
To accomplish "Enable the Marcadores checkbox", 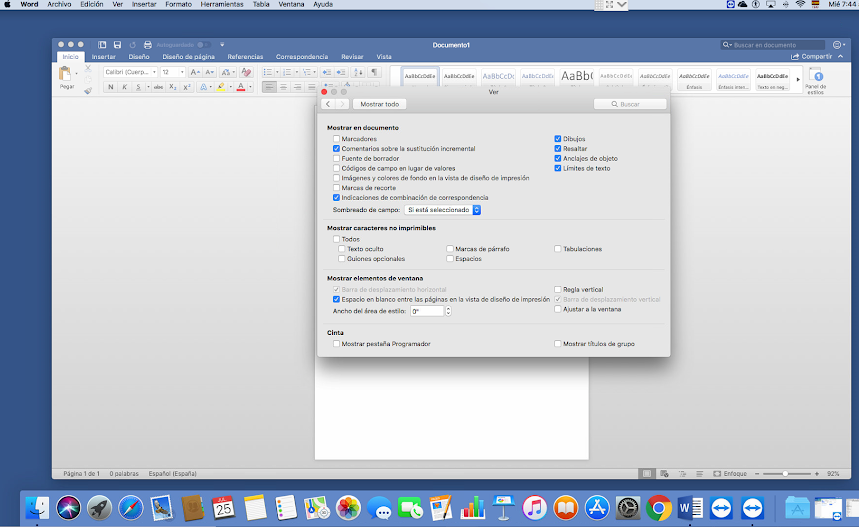I will coord(337,139).
